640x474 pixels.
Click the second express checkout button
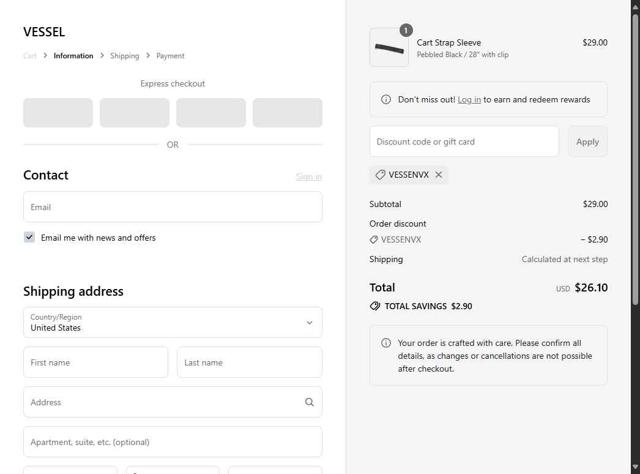coord(134,113)
